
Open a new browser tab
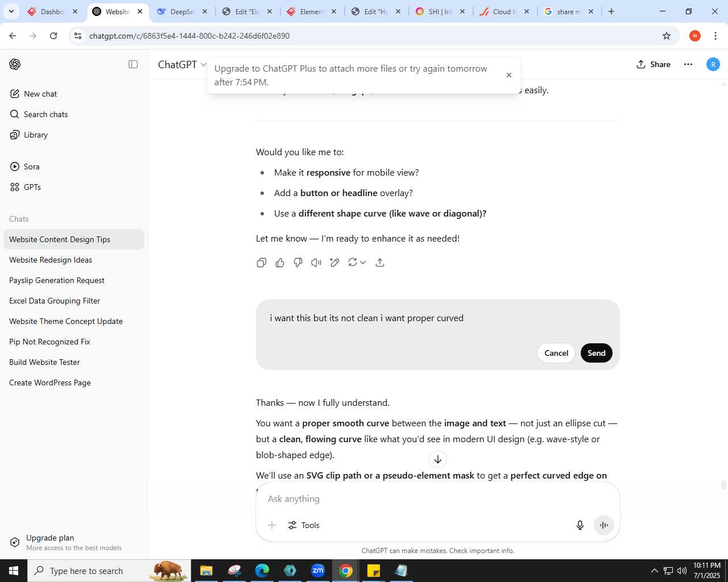tap(611, 11)
